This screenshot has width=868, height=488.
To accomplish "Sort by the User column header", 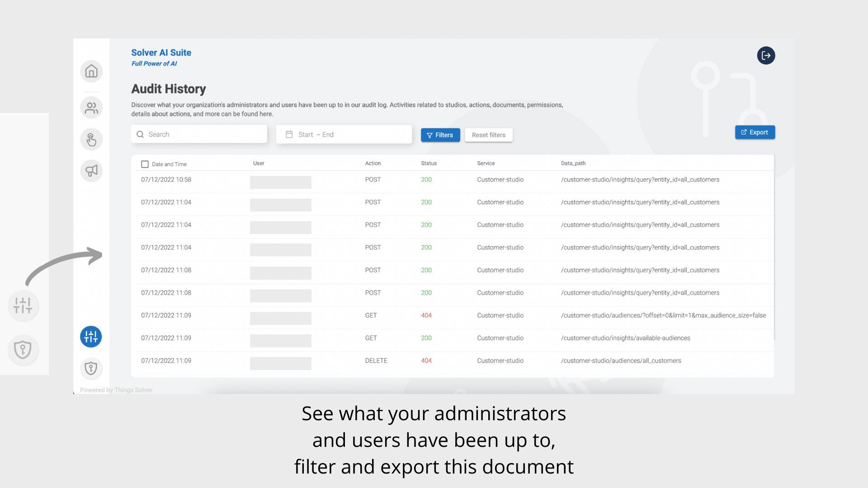I will click(259, 163).
